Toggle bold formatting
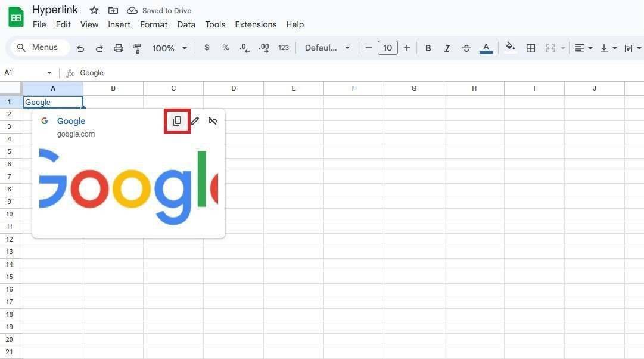Screen dimensions: 644x359 [428, 48]
